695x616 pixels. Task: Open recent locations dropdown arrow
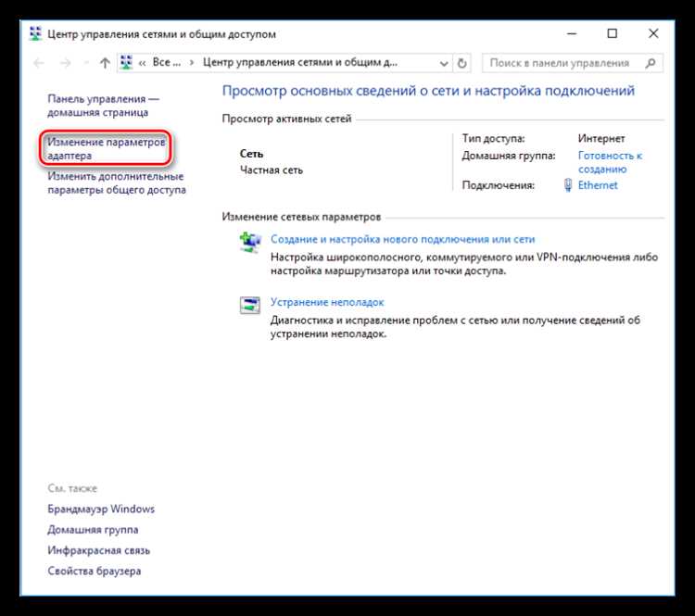[86, 64]
